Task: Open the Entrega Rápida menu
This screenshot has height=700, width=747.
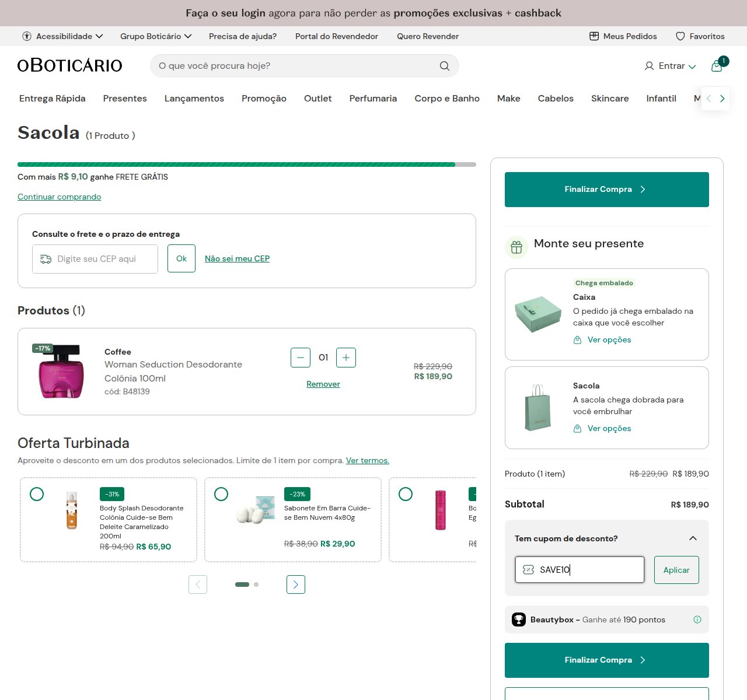Action: point(53,99)
